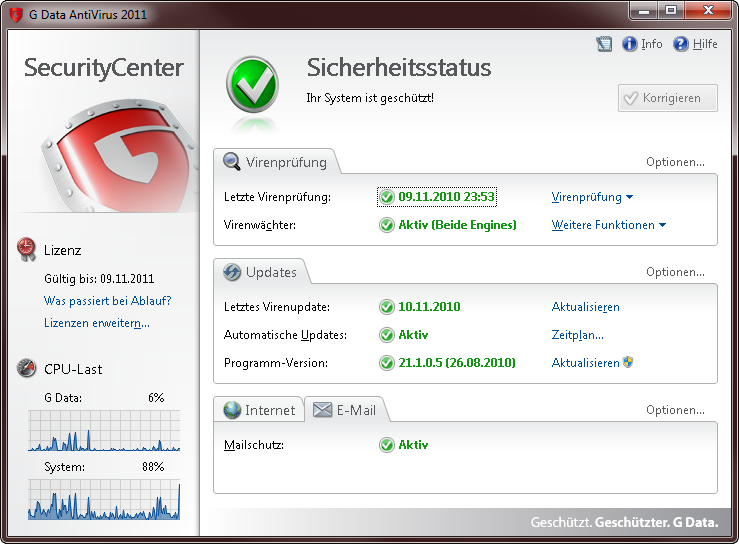This screenshot has height=544, width=739.
Task: Click the E-Mail envelope icon
Action: 322,410
